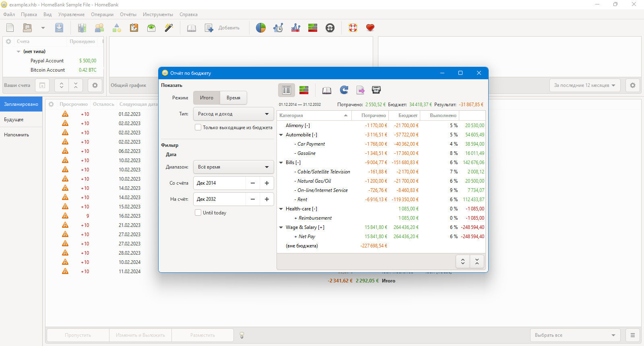Increase the 'На счёт' date with plus

point(267,199)
